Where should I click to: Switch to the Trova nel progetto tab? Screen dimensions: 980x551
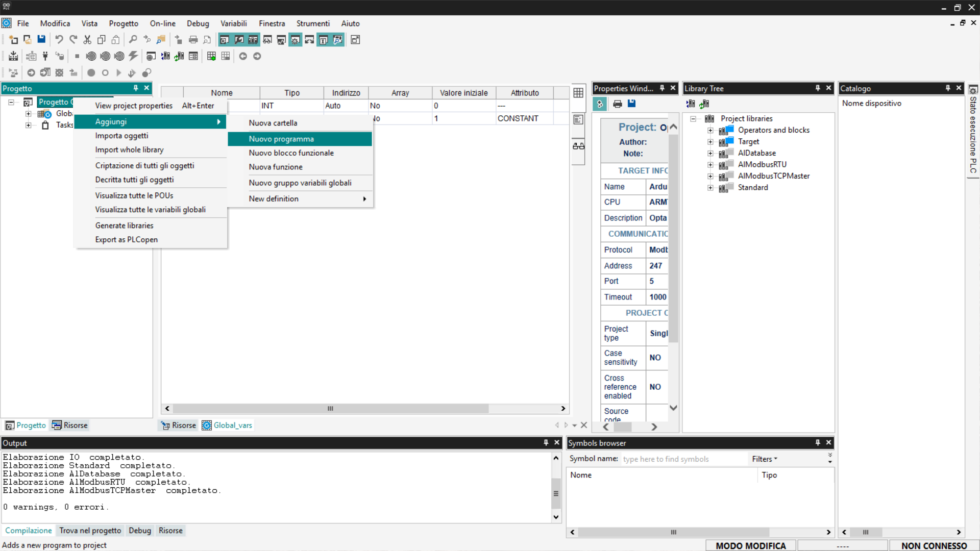(90, 531)
